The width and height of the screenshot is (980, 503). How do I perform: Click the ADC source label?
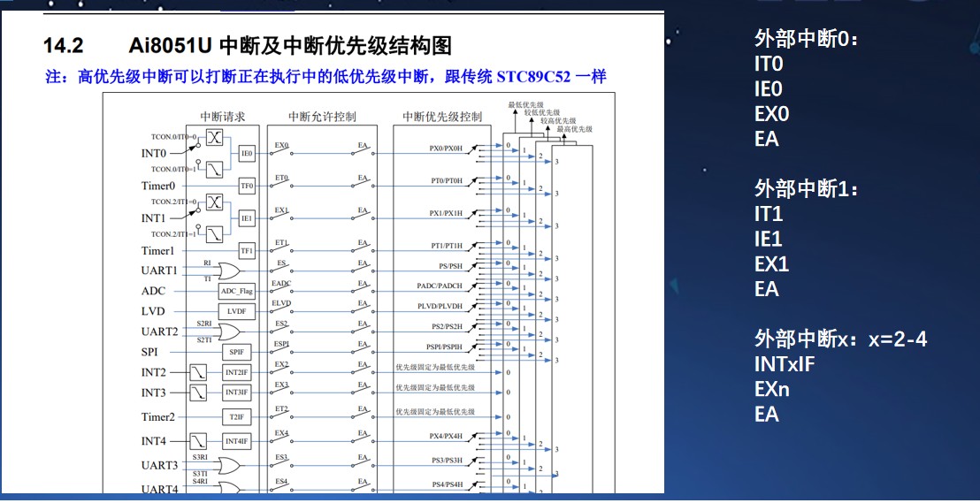click(x=153, y=291)
